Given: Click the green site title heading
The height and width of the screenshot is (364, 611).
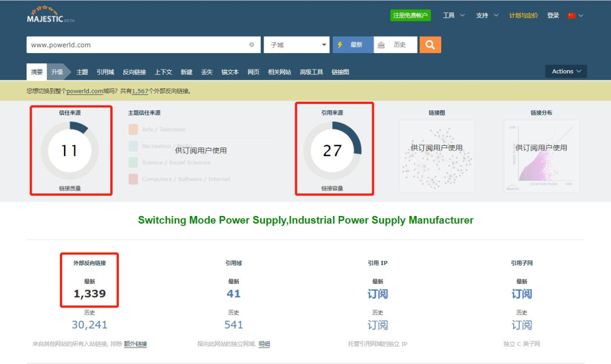Looking at the screenshot, I should [x=305, y=220].
